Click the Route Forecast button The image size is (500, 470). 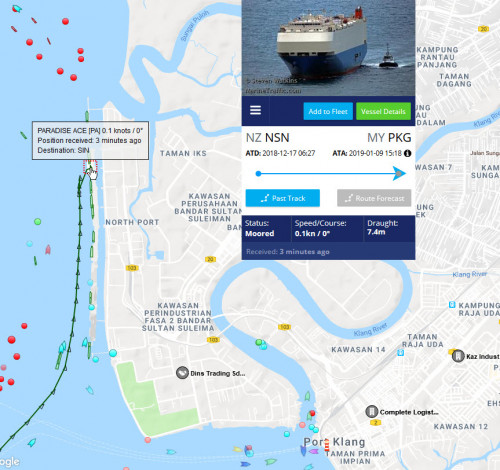coord(374,198)
